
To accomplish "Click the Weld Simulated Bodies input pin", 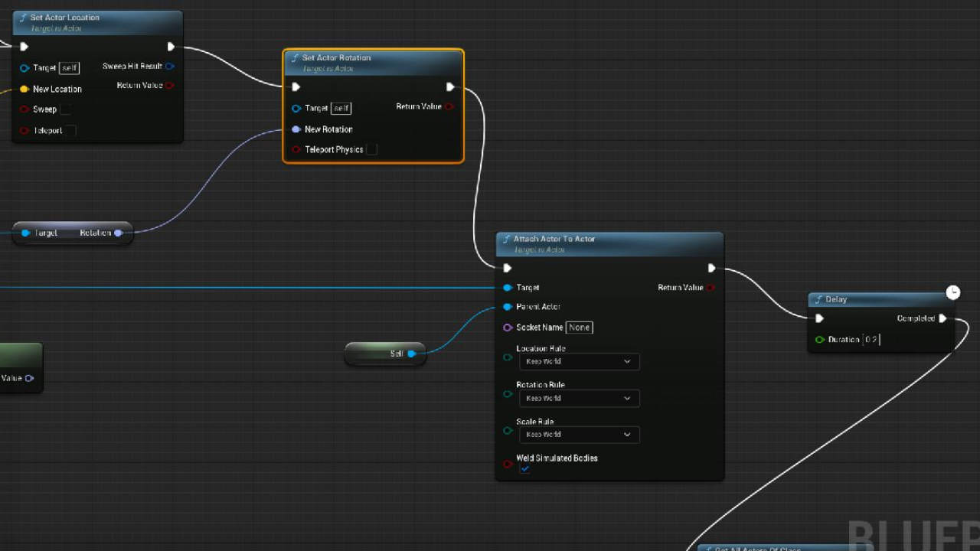I will pyautogui.click(x=507, y=464).
